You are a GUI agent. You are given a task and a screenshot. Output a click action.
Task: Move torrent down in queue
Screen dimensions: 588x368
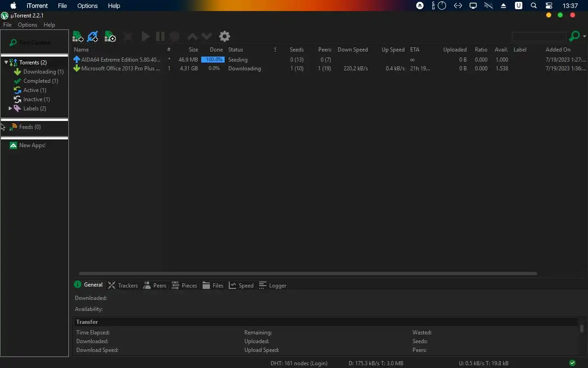pos(207,36)
